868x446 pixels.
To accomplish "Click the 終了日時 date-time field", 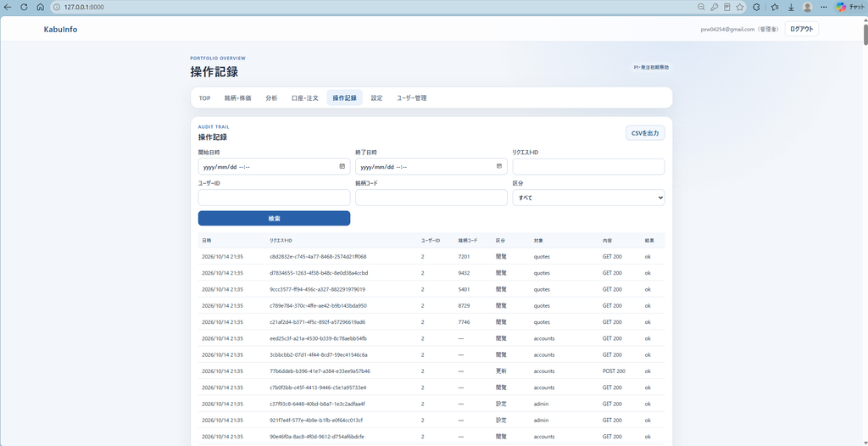I will [x=431, y=167].
